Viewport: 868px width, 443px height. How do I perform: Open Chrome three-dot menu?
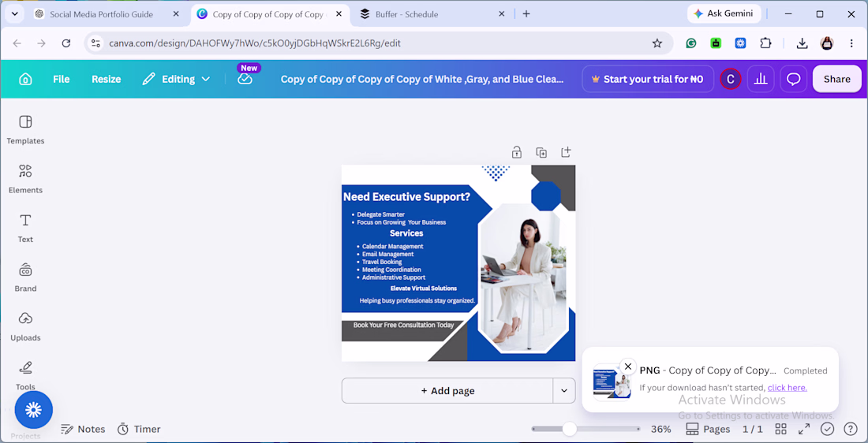[x=851, y=43]
